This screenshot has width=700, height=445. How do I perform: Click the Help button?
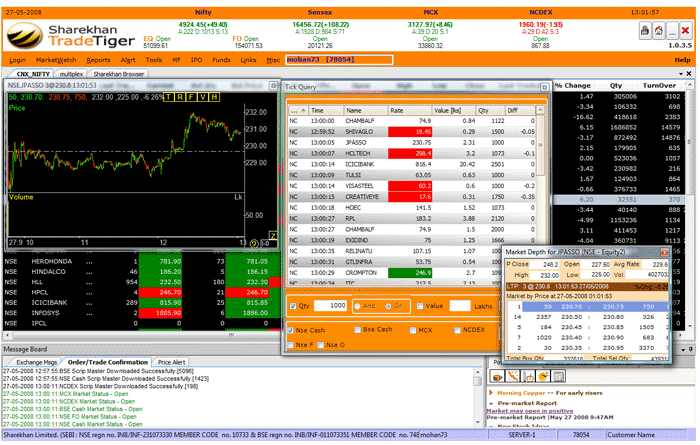(682, 60)
